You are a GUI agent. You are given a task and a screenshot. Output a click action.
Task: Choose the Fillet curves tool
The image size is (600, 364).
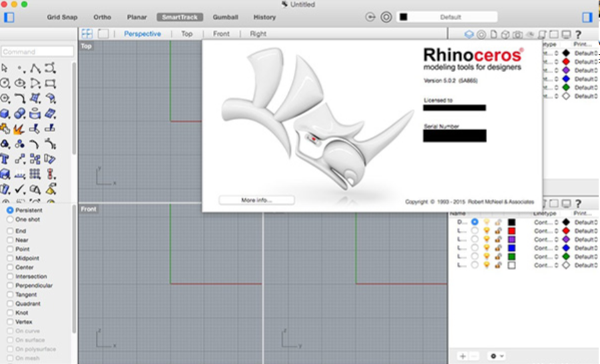click(20, 98)
